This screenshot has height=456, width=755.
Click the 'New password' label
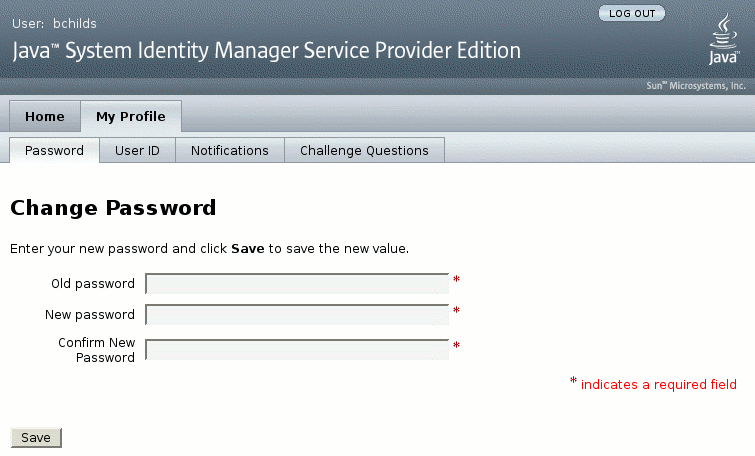[90, 314]
